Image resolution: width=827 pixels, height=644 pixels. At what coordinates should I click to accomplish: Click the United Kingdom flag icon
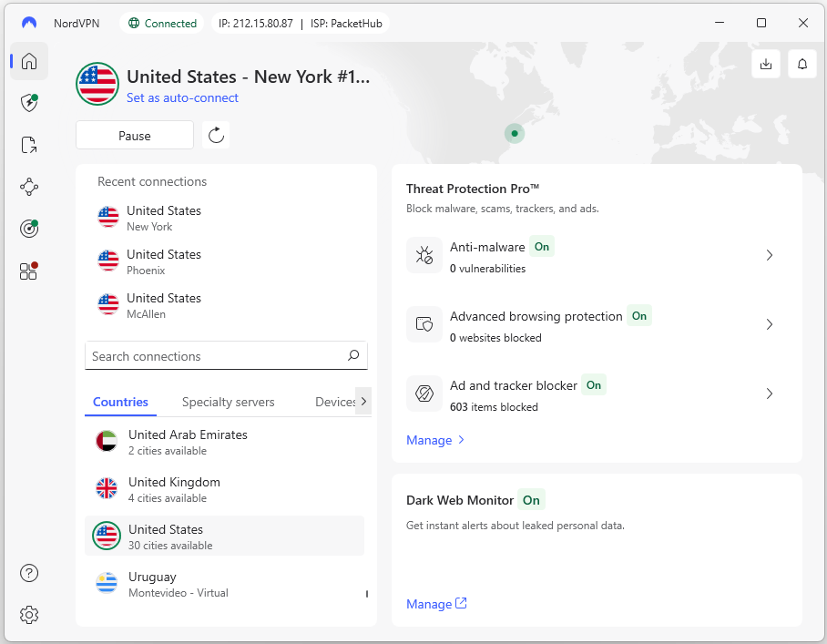(x=107, y=488)
